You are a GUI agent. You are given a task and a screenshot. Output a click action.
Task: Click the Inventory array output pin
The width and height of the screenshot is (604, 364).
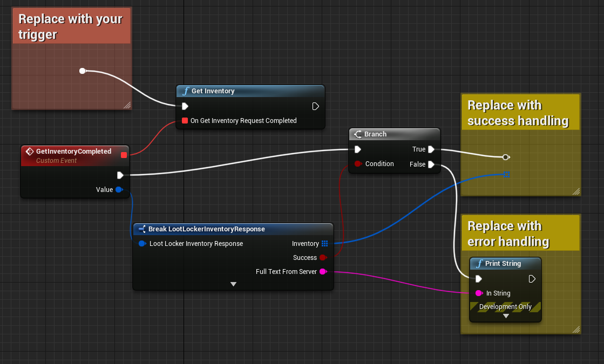pos(324,244)
